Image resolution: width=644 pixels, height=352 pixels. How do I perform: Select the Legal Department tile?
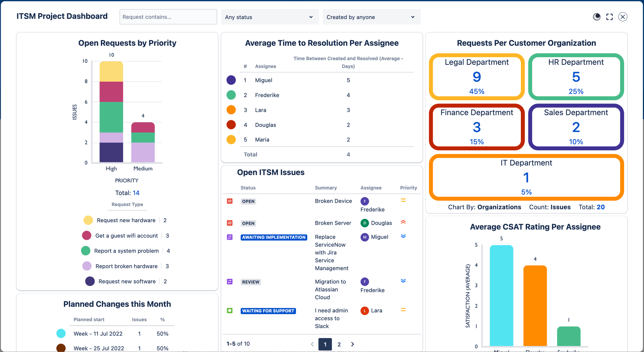[476, 77]
